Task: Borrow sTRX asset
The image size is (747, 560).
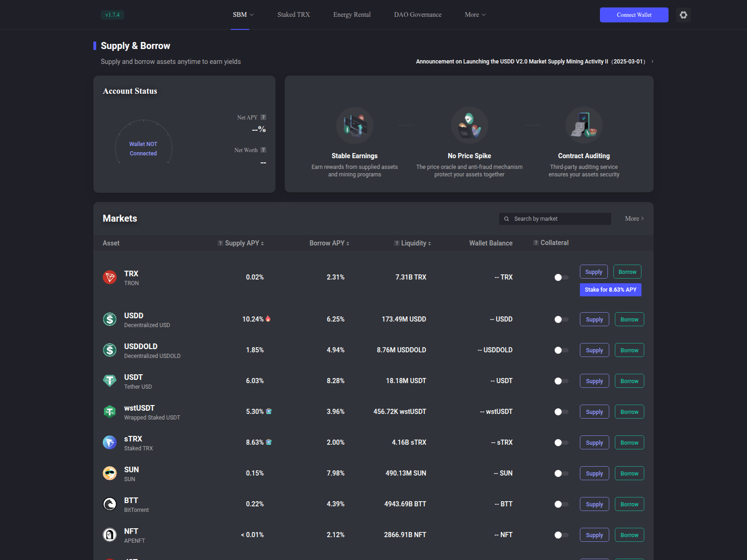Action: tap(629, 443)
